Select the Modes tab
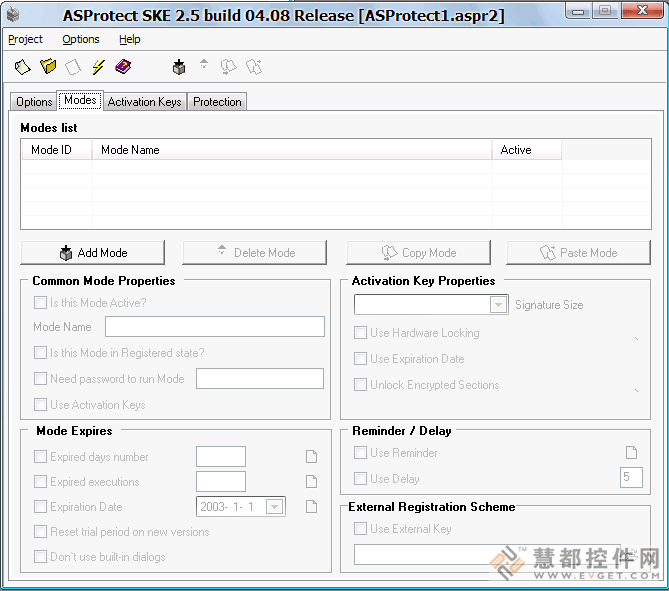 coord(80,100)
